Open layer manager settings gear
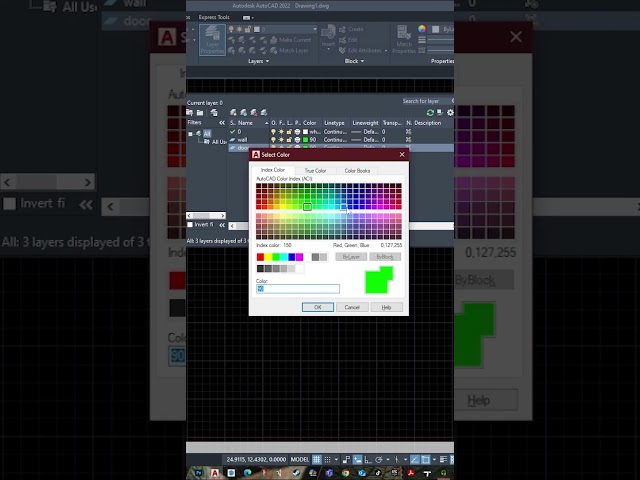640x480 pixels. coord(450,112)
